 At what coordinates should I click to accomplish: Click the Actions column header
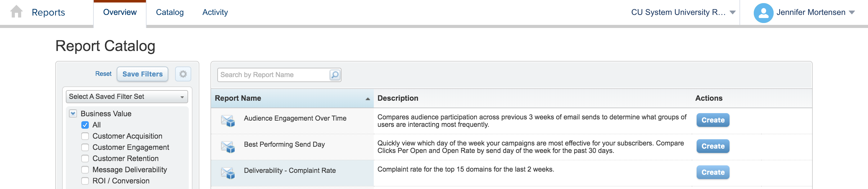[709, 98]
